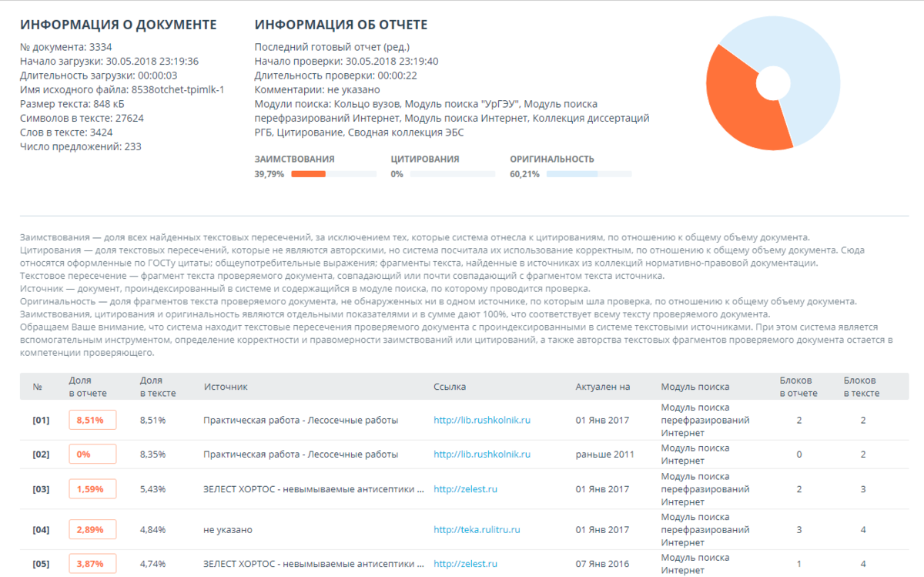The height and width of the screenshot is (577, 924).
Task: Select row number [04]
Action: (x=41, y=529)
